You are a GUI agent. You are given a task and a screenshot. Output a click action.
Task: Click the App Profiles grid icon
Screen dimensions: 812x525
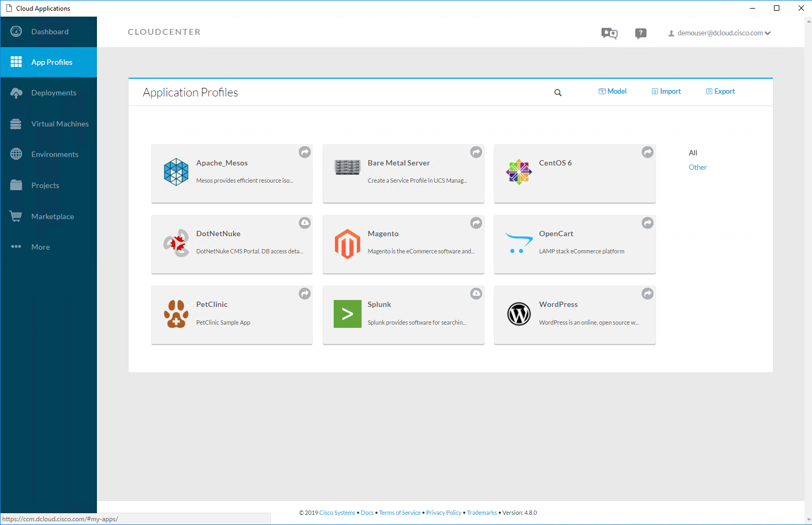click(16, 62)
